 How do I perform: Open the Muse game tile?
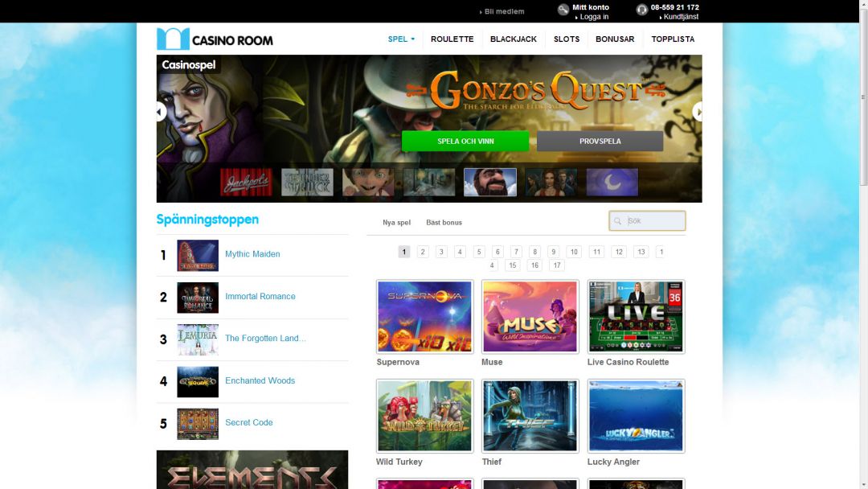[530, 316]
